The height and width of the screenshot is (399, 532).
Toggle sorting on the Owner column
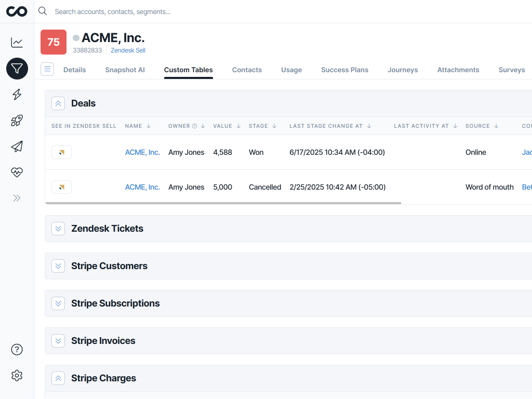pyautogui.click(x=202, y=126)
